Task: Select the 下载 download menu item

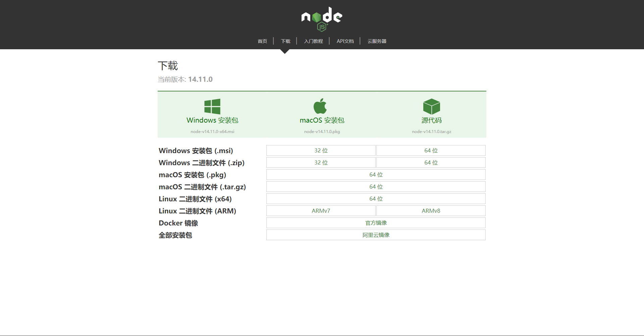Action: [286, 41]
